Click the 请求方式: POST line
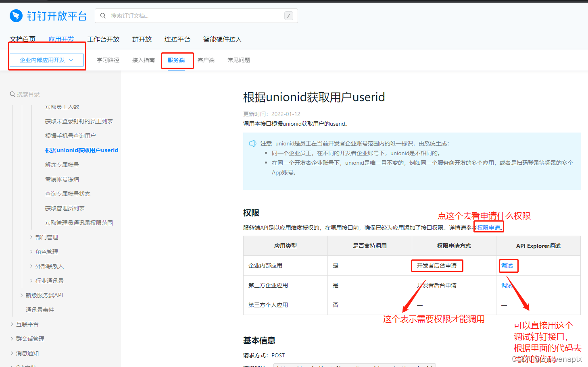 pyautogui.click(x=264, y=355)
